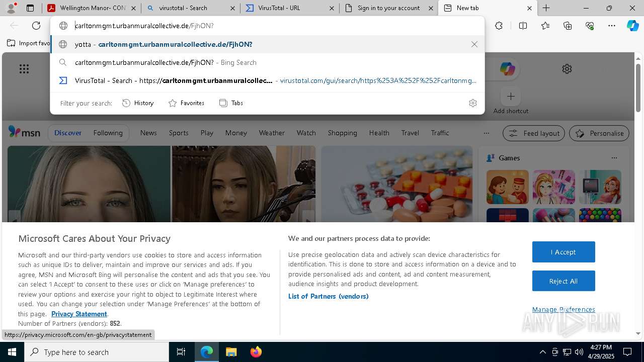Open File Explorer from taskbar

[231, 352]
